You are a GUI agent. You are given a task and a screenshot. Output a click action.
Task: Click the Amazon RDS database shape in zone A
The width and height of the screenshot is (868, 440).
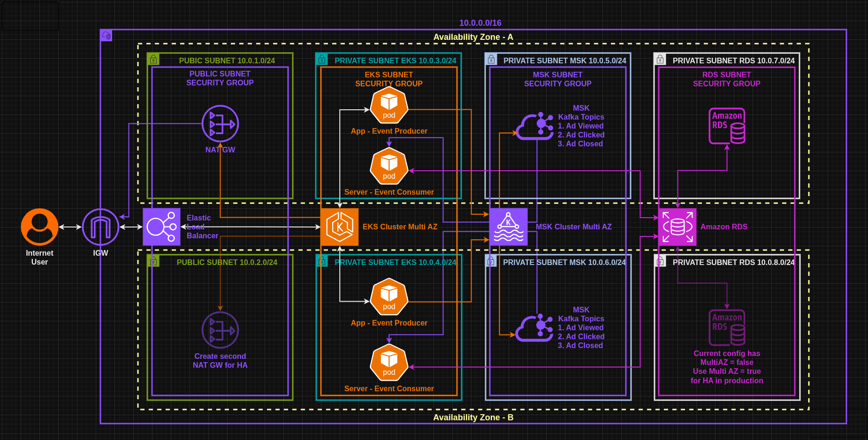click(x=726, y=125)
